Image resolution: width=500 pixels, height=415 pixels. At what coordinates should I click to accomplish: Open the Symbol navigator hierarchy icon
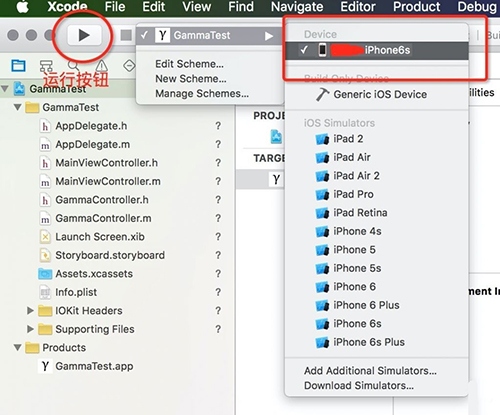[46, 66]
